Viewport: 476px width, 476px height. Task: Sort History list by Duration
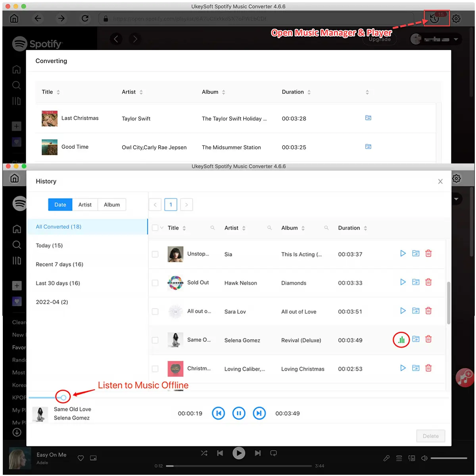(x=365, y=228)
